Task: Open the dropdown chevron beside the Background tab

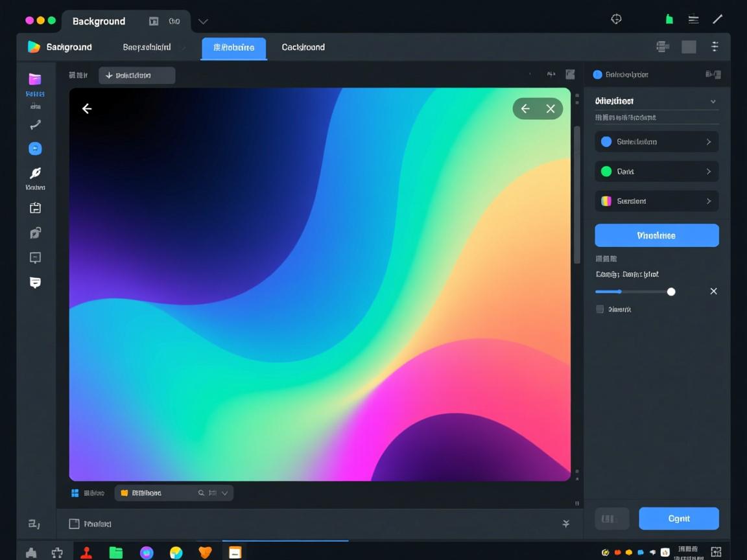Action: 203,21
